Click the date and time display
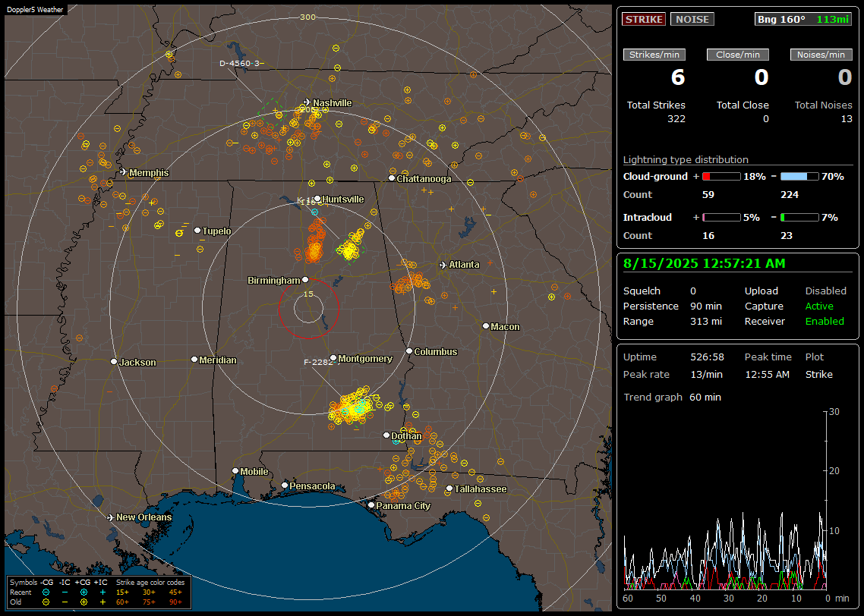Viewport: 864px width, 616px height. pyautogui.click(x=705, y=264)
